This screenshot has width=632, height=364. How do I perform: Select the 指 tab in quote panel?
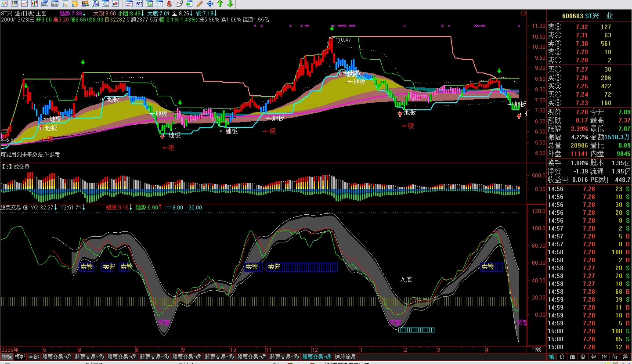click(604, 357)
